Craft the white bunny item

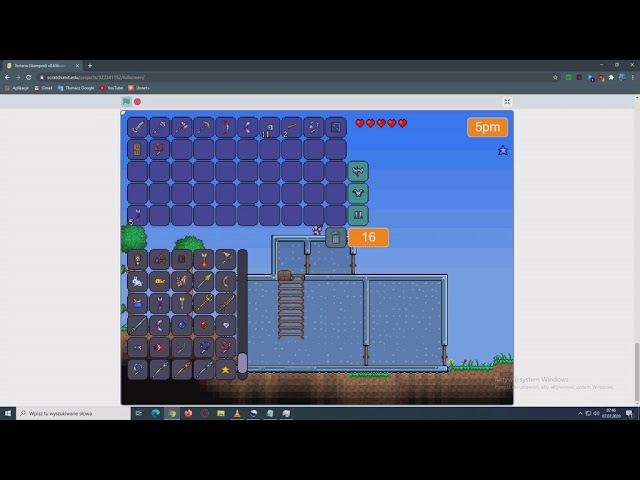[x=138, y=281]
